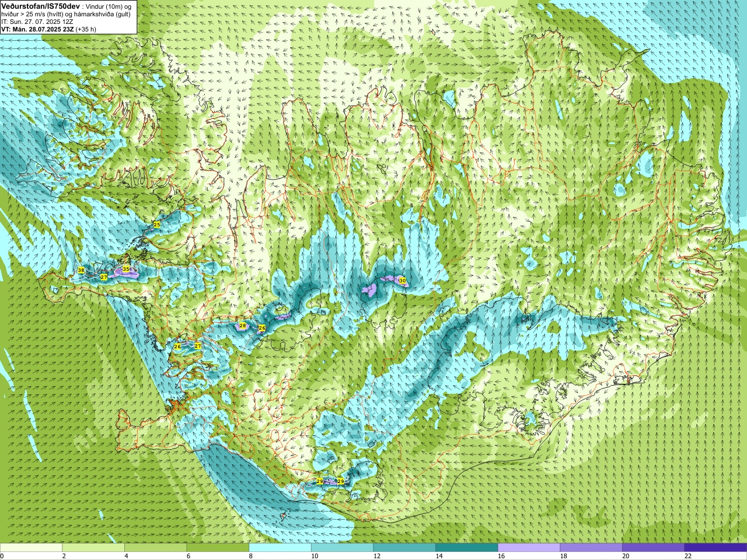Click the legend tick label 12

pyautogui.click(x=377, y=556)
